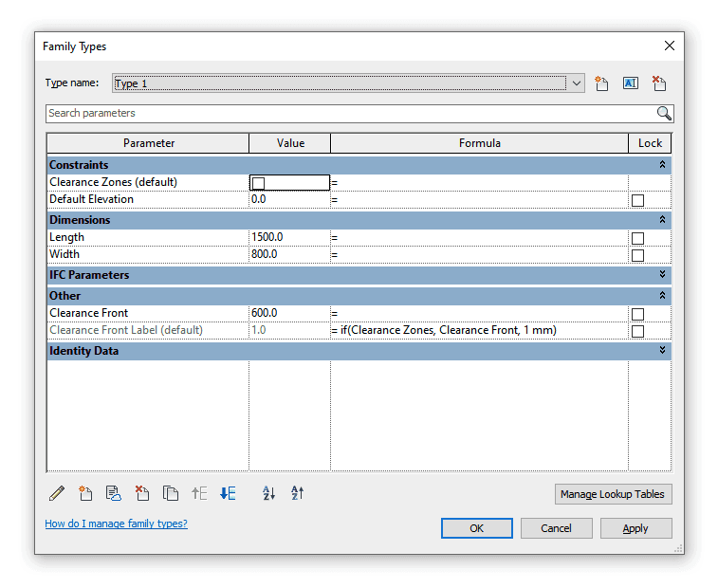Viewport: 718px width, 588px height.
Task: Expand the IFC Parameters group
Action: pyautogui.click(x=662, y=274)
